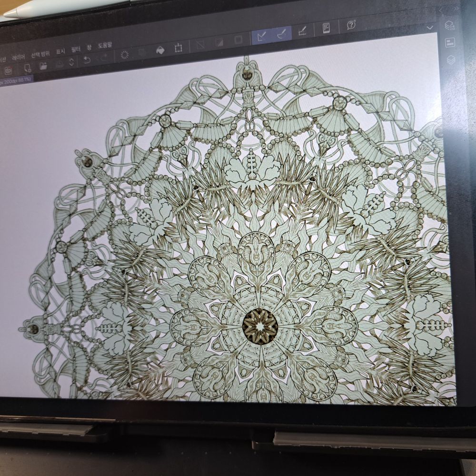
Task: Open the tablet operation panel icon
Action: 327,28
